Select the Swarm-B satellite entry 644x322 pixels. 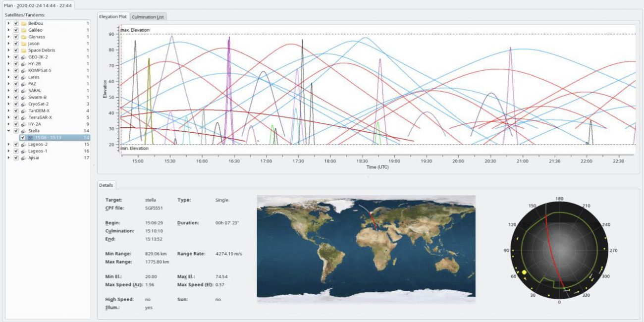coord(38,97)
